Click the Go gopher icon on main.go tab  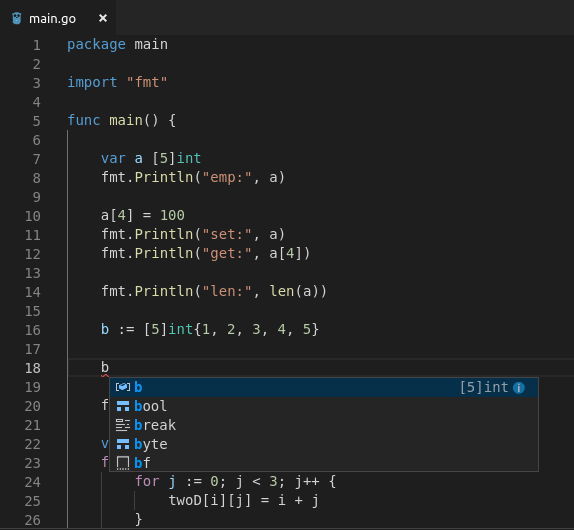[x=17, y=18]
